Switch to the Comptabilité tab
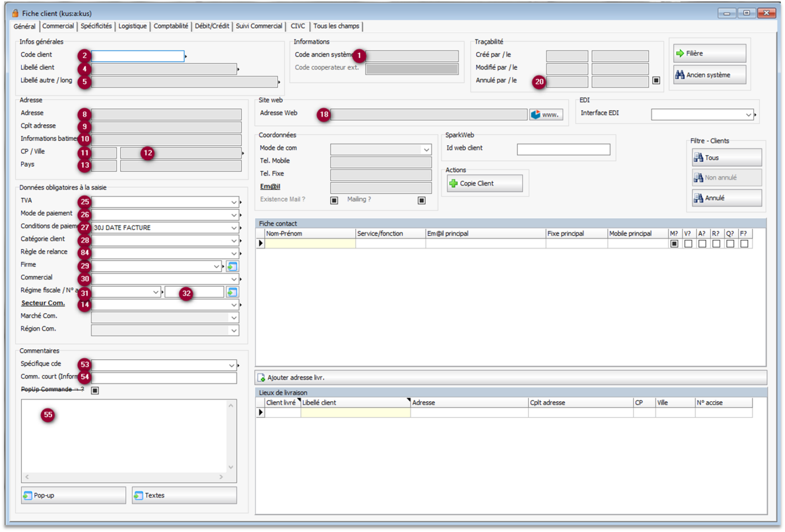The height and width of the screenshot is (532, 785). tap(171, 26)
